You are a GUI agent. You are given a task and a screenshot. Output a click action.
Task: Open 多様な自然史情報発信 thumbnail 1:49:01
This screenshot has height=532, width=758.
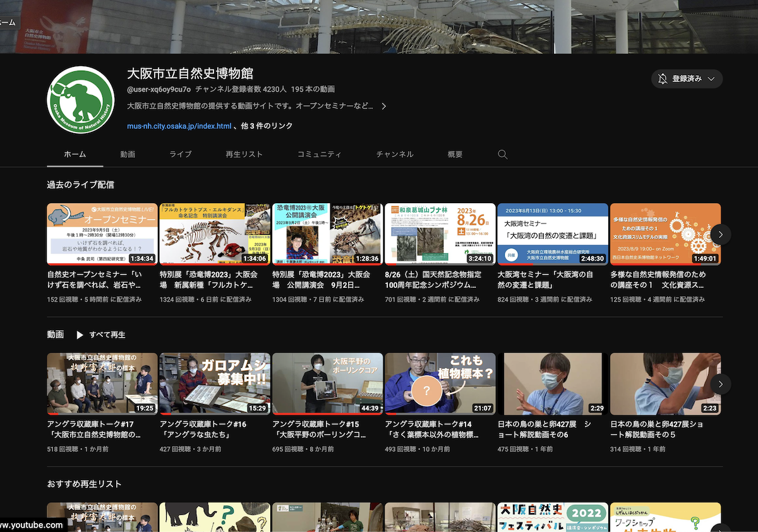[665, 234]
